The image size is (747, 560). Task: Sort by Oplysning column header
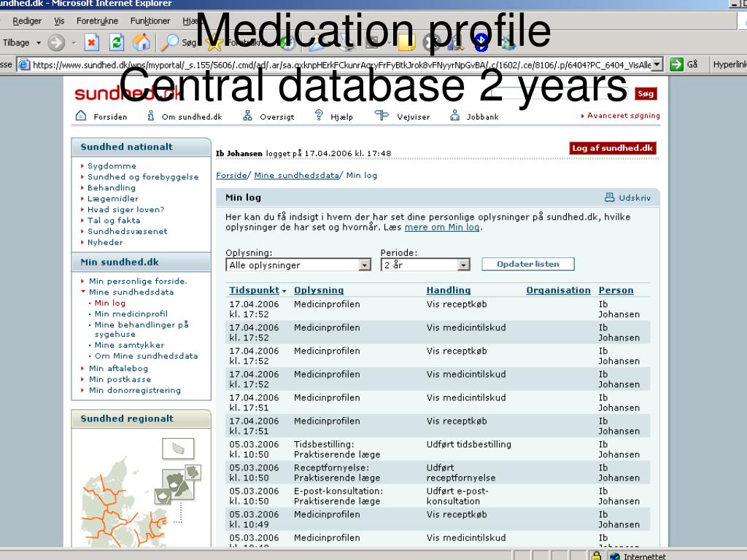point(319,290)
